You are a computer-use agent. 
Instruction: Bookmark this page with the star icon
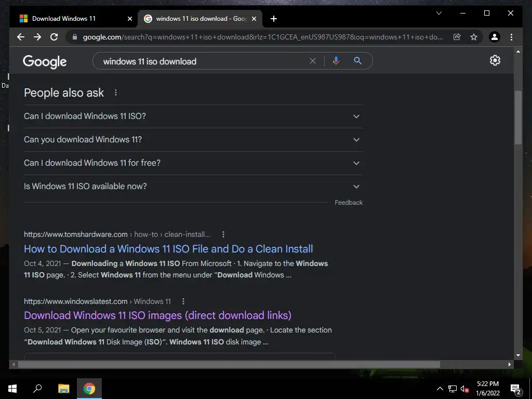pos(474,37)
